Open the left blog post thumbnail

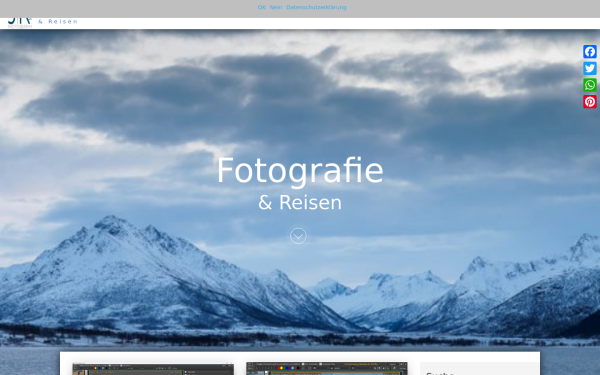pos(153,369)
